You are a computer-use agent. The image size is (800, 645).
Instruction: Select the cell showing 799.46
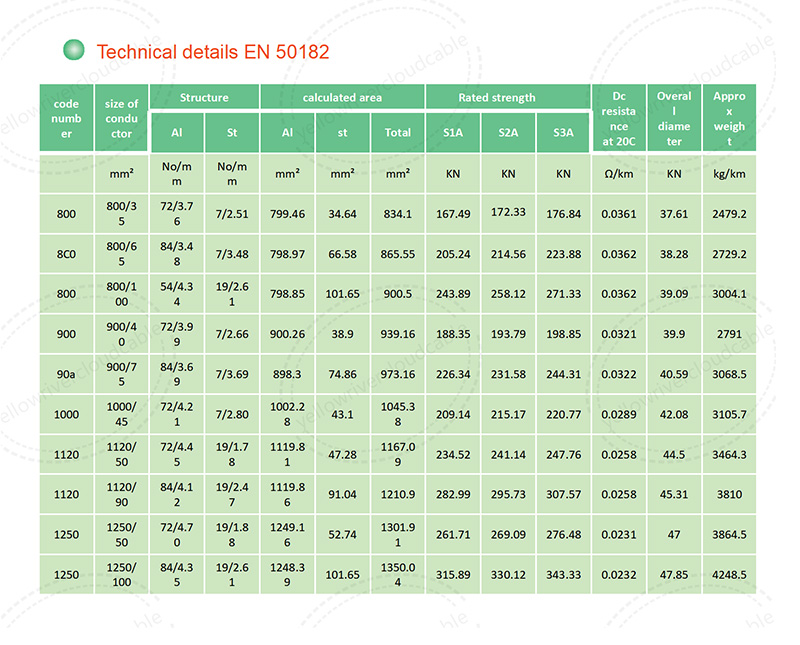pyautogui.click(x=287, y=214)
